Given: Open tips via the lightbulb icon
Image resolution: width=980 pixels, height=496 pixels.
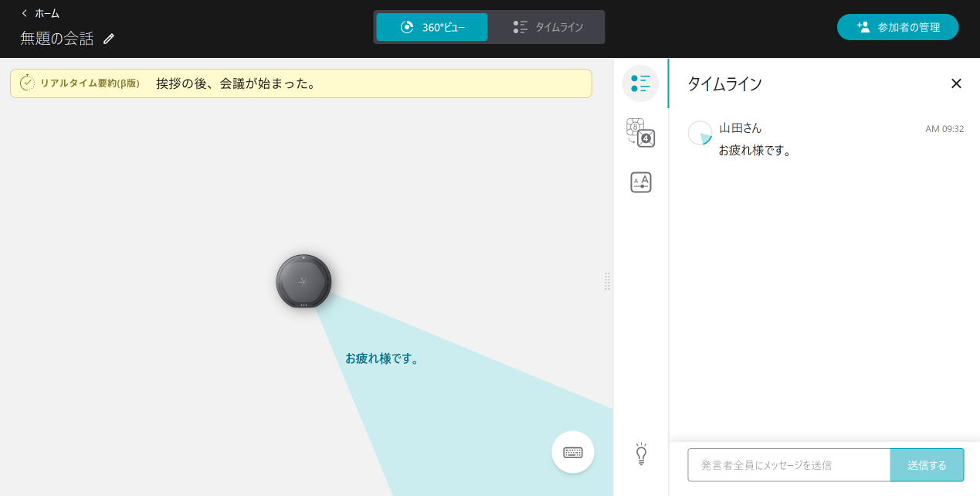Looking at the screenshot, I should coord(640,453).
